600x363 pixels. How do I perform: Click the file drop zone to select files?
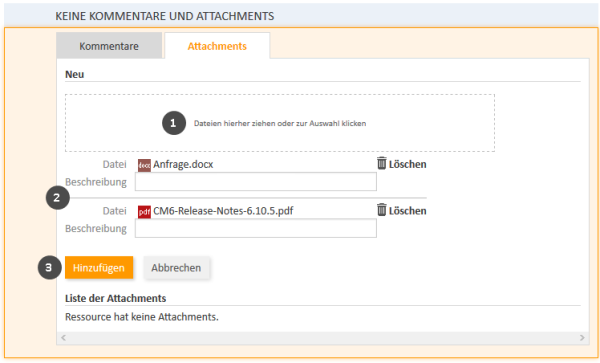280,123
